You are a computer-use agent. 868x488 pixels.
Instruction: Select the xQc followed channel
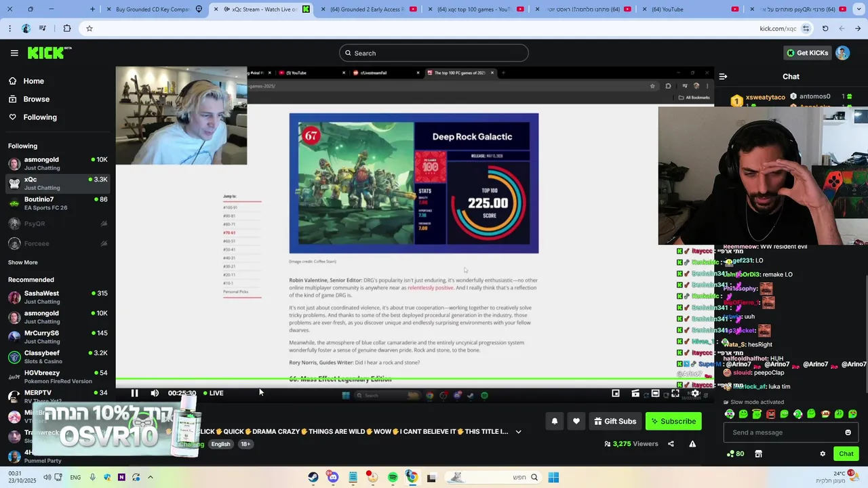point(58,184)
